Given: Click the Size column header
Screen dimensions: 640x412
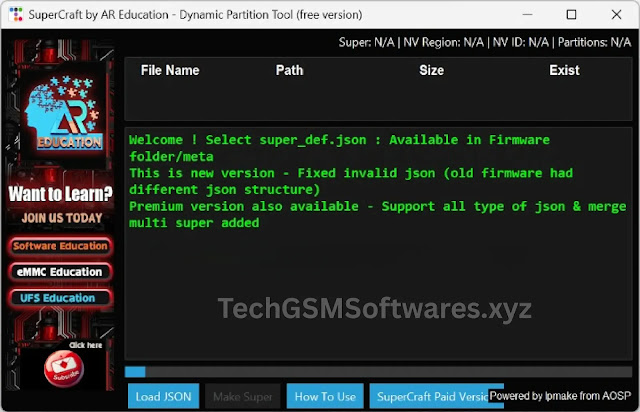Looking at the screenshot, I should (x=431, y=71).
